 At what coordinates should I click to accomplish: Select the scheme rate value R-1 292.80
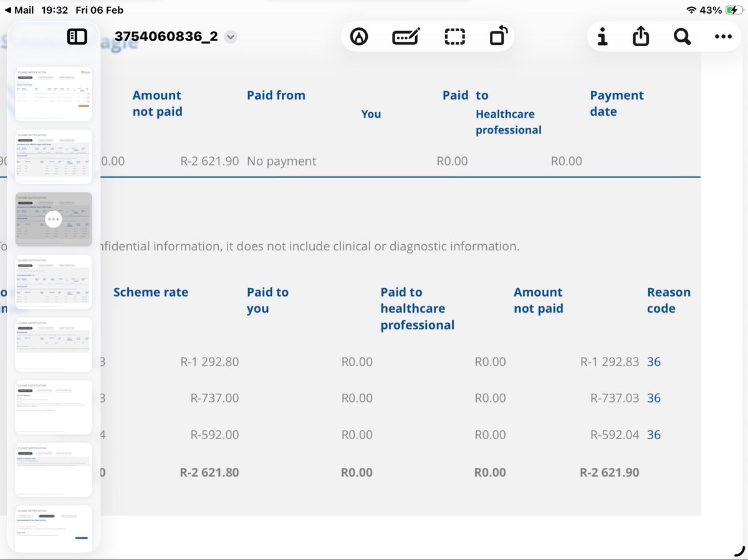click(209, 362)
